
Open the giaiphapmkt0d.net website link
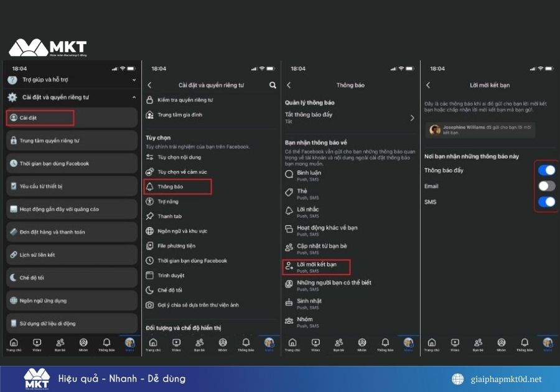coord(505,379)
